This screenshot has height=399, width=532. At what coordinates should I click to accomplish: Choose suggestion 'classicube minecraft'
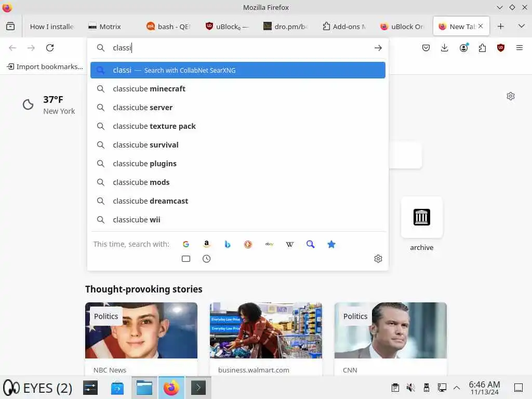[x=238, y=89]
